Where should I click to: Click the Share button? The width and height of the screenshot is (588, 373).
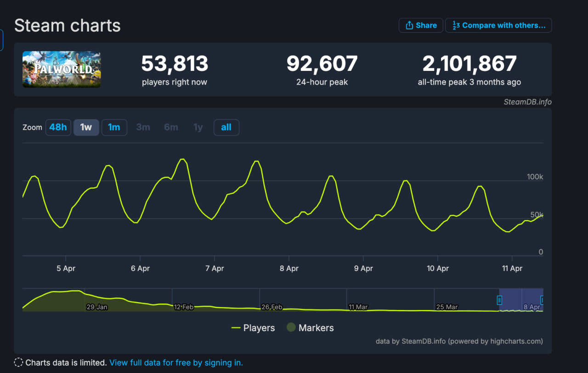[x=421, y=25]
